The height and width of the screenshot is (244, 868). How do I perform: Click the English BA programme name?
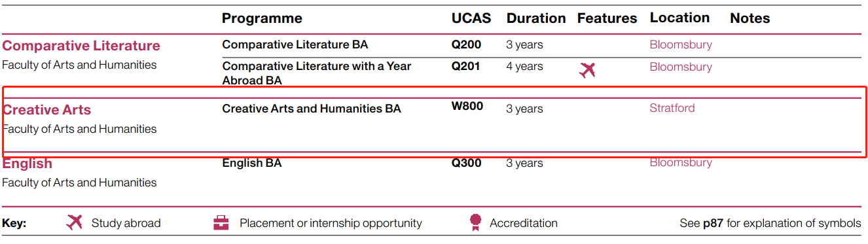(x=252, y=163)
